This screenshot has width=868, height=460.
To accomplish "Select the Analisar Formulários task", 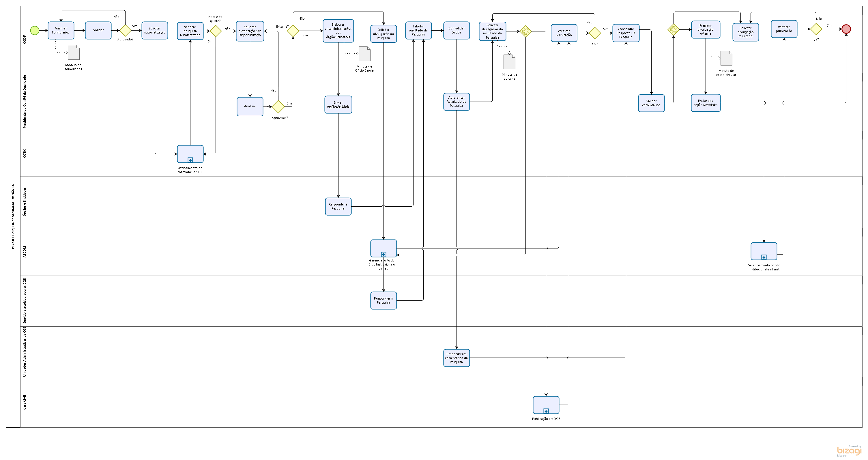I will click(x=61, y=30).
